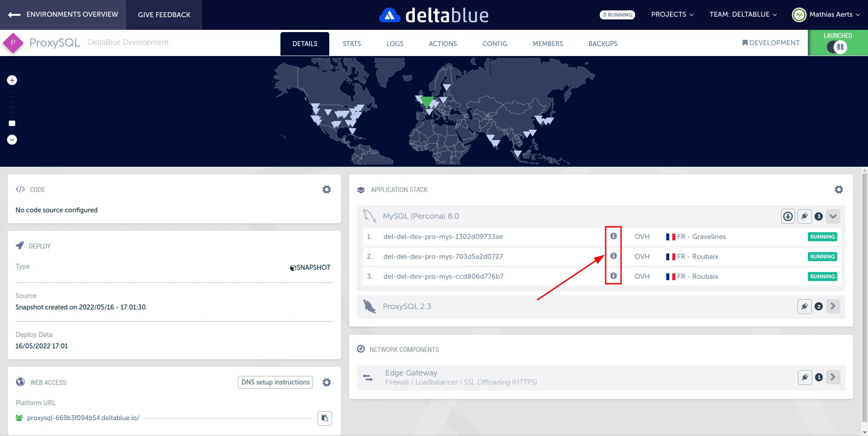Collapse the MySQL Percona 8.0 section
Viewport: 868px width, 436px height.
[833, 216]
